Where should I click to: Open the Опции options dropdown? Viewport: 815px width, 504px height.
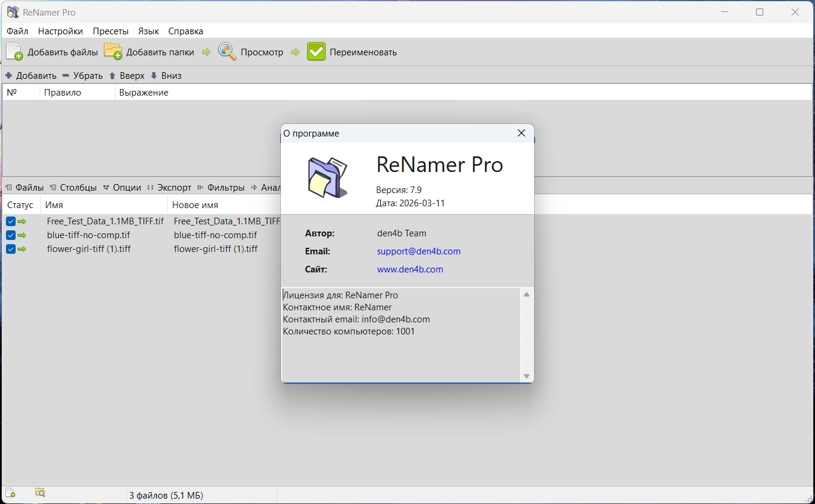point(122,188)
